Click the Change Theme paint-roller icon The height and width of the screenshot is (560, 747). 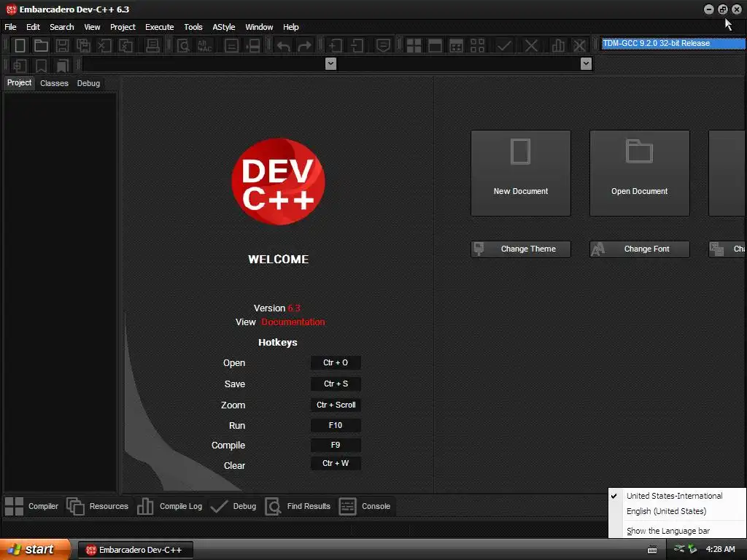(x=479, y=249)
